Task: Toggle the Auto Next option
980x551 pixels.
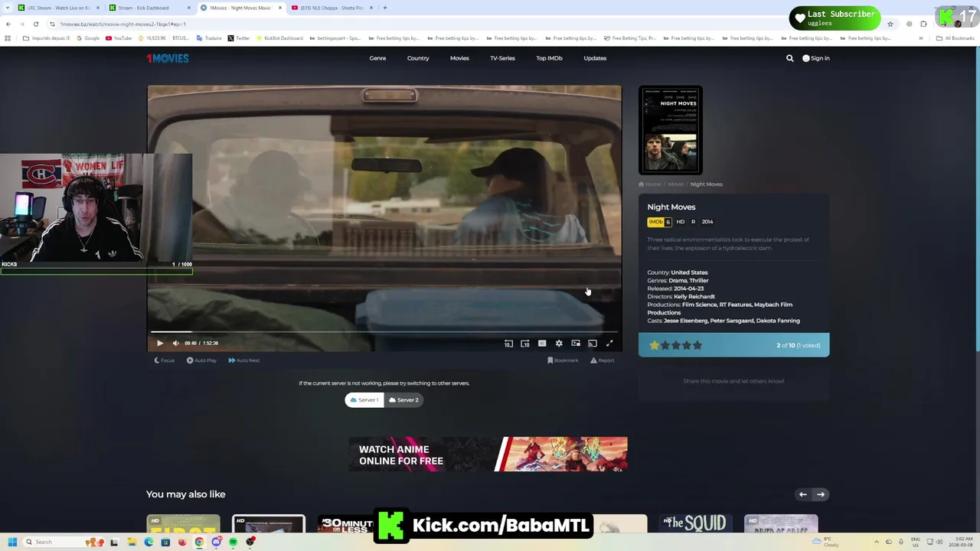Action: tap(243, 360)
